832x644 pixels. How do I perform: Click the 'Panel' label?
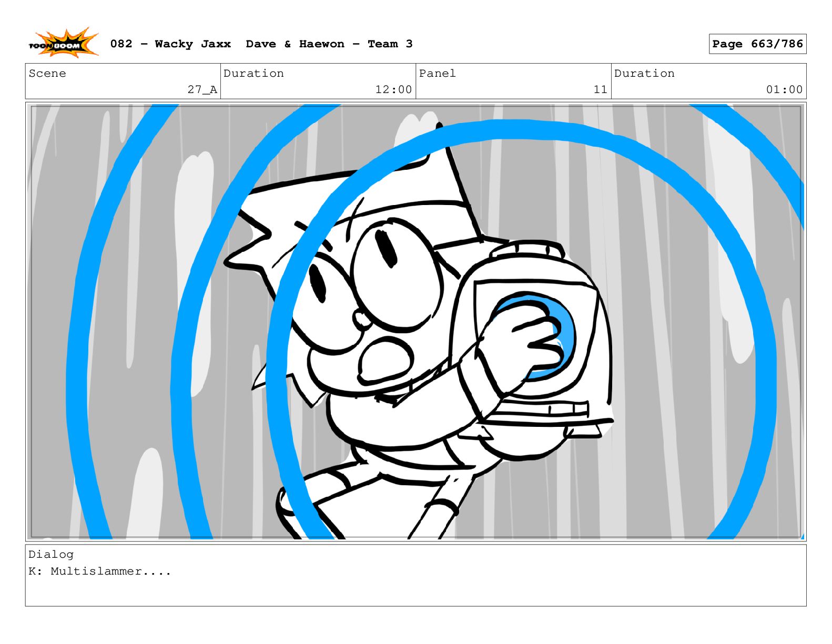click(438, 74)
